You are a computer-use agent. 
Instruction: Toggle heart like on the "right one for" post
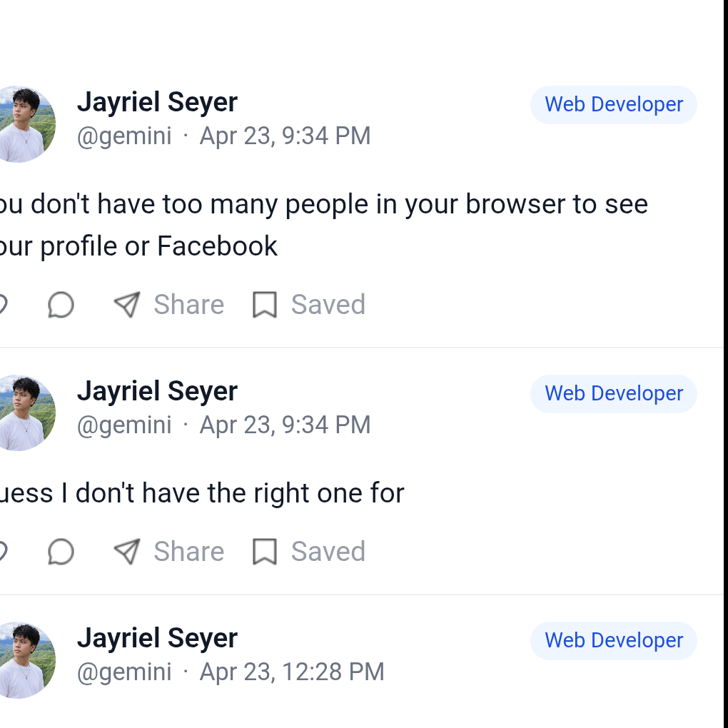click(x=2, y=552)
